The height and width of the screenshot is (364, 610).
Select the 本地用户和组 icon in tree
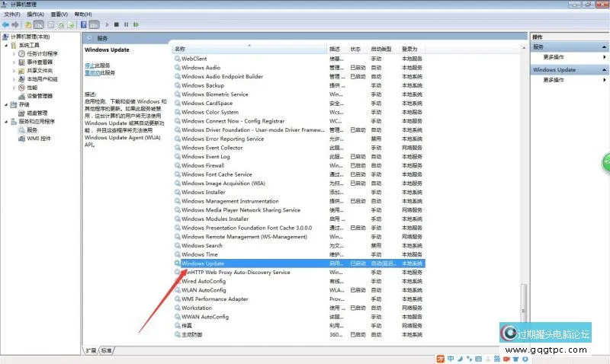click(22, 79)
